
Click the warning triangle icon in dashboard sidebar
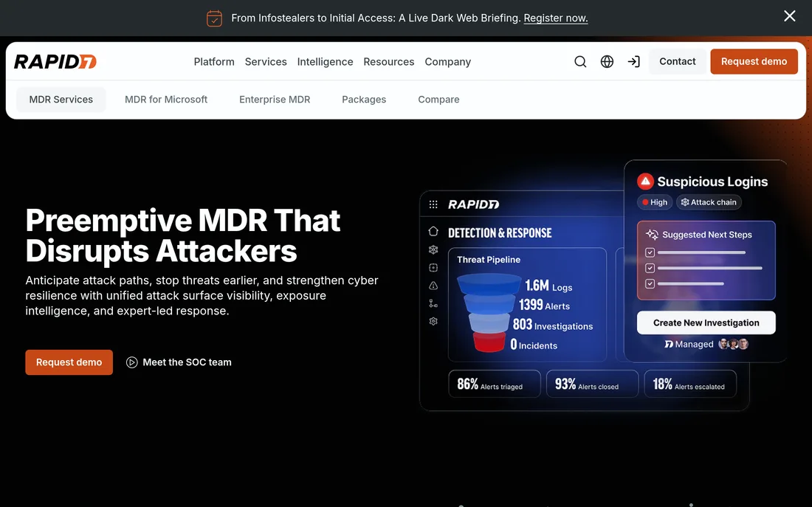(433, 286)
